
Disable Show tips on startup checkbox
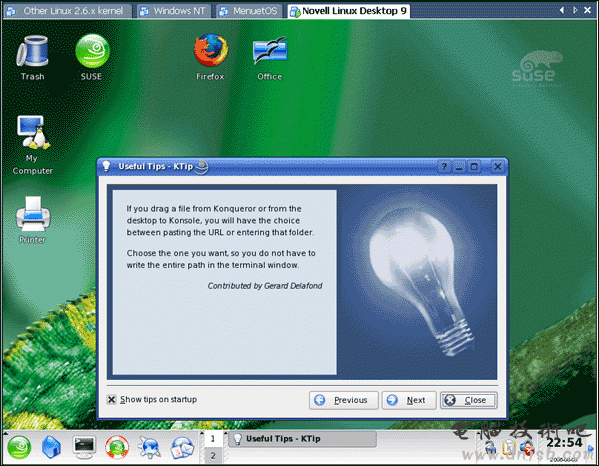[x=111, y=400]
